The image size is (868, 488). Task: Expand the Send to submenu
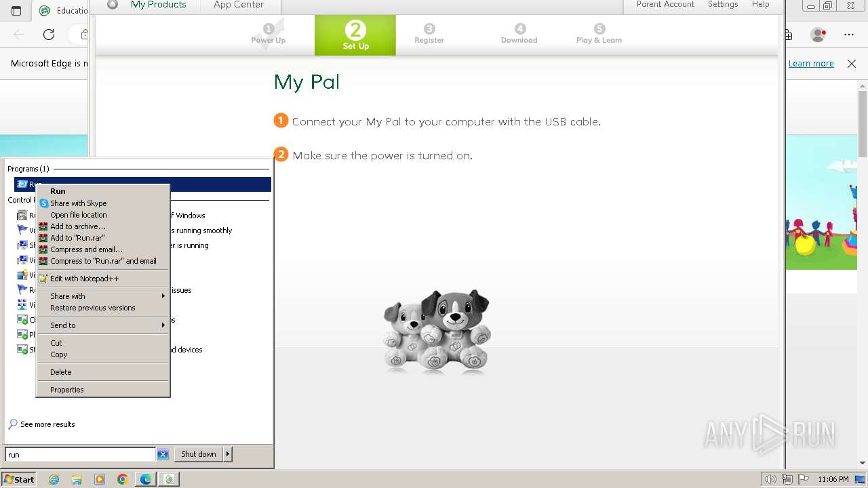click(x=102, y=325)
